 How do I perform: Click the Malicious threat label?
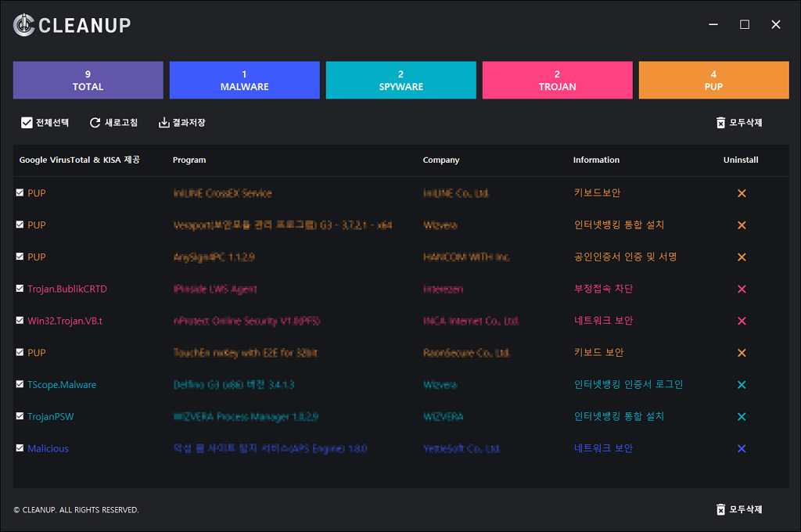coord(48,449)
